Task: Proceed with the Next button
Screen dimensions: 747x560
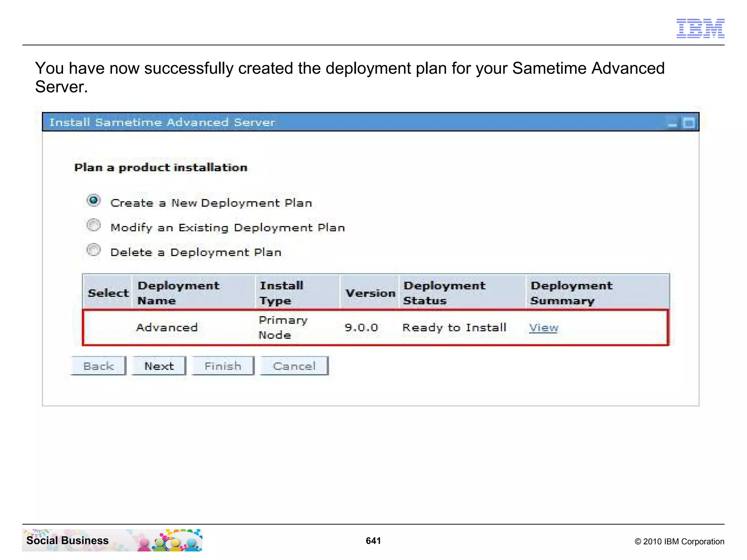Action: [159, 366]
